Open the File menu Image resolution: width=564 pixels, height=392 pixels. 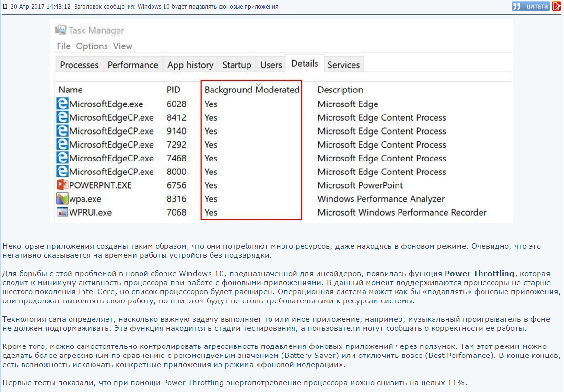tap(64, 46)
